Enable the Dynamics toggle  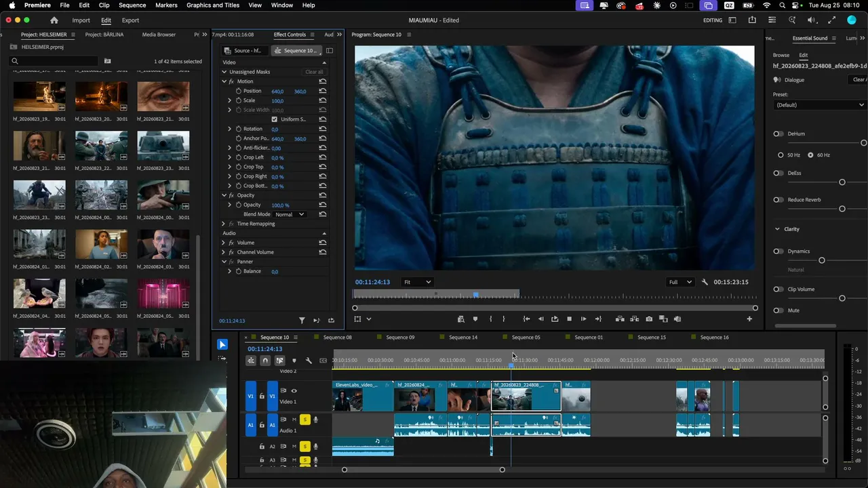778,251
